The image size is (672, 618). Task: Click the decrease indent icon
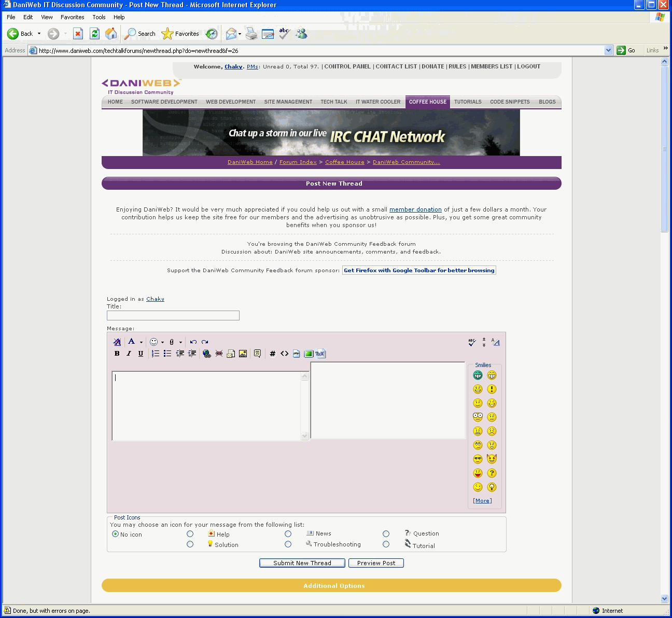(180, 354)
